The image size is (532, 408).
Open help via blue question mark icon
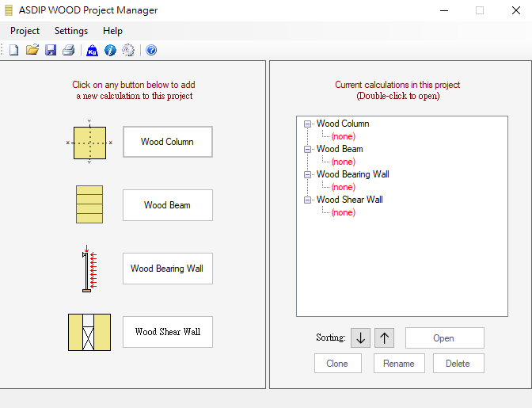[x=151, y=50]
